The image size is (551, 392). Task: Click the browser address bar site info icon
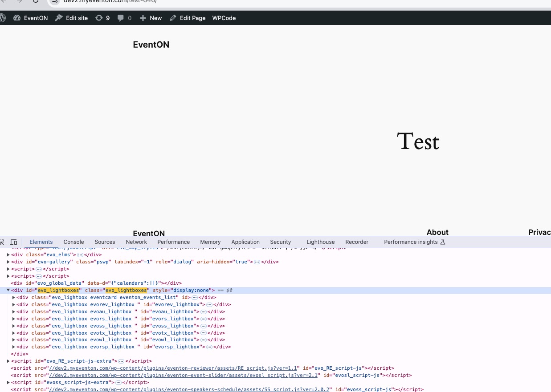tap(55, 1)
